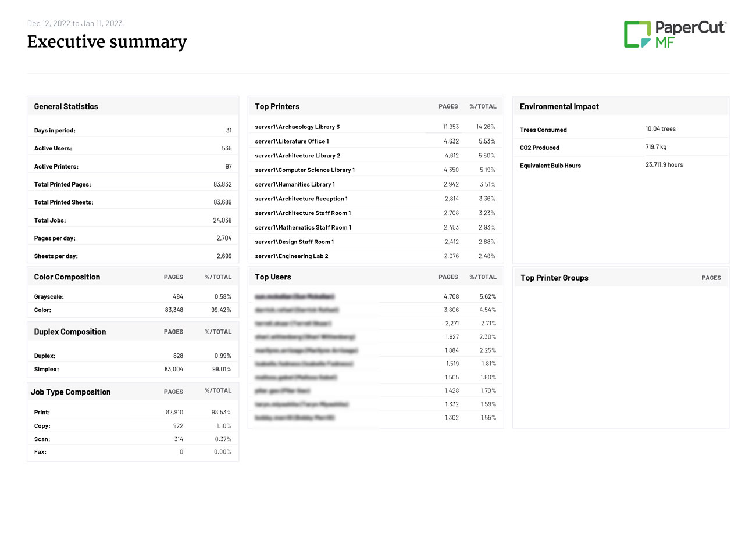Click server1\Design Staff Room 1 printer
The width and height of the screenshot is (756, 534).
[x=294, y=242]
